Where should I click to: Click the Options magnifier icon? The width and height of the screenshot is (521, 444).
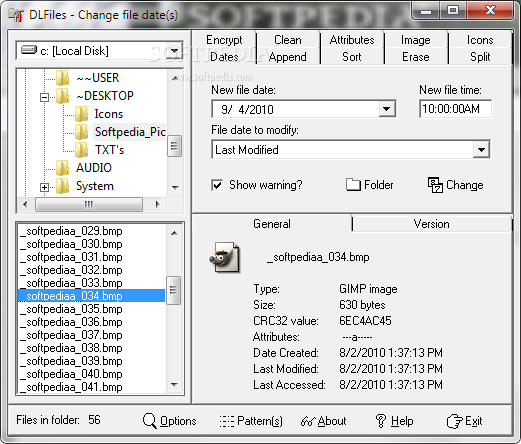click(150, 421)
